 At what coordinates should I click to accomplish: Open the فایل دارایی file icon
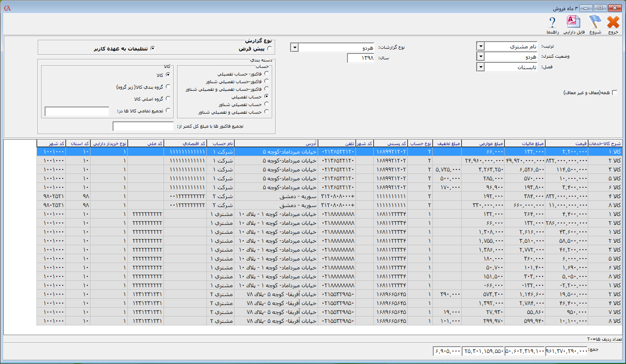[573, 22]
